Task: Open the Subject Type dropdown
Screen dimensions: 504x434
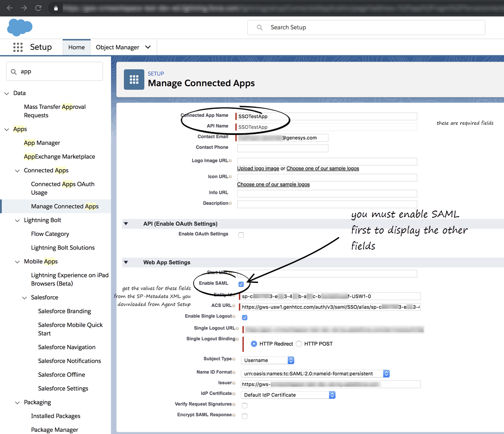Action: point(267,360)
